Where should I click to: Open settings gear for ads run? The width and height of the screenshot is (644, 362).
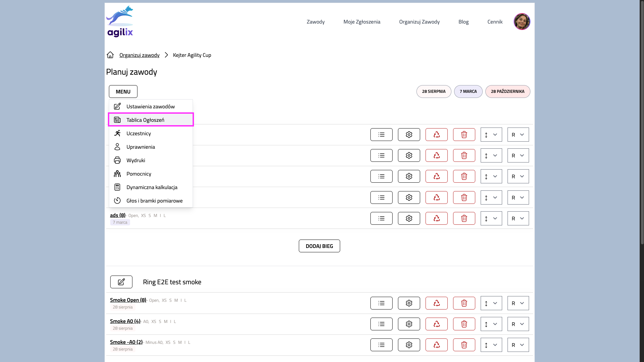pos(409,218)
